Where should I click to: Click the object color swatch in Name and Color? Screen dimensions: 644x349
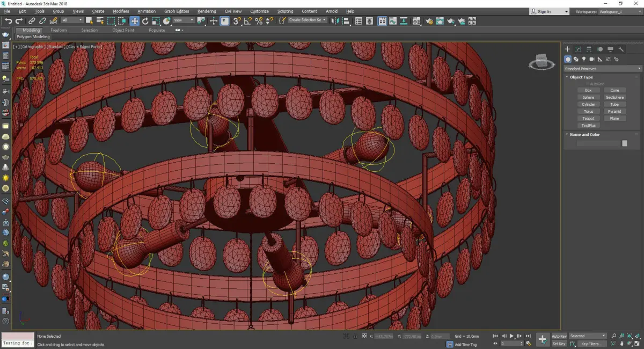(625, 143)
